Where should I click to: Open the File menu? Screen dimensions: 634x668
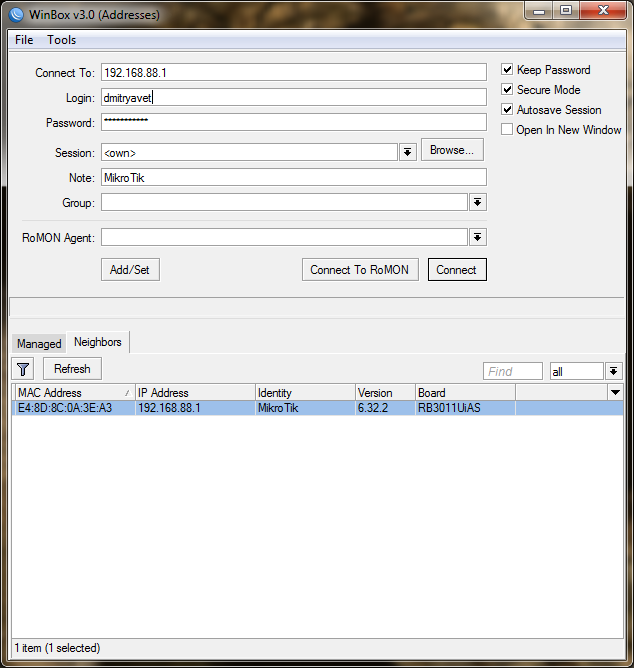24,40
